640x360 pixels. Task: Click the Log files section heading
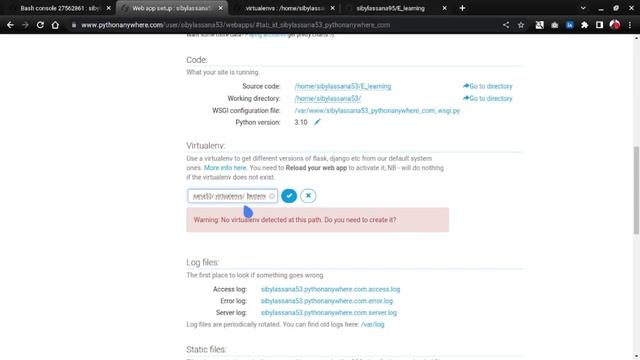pos(202,262)
